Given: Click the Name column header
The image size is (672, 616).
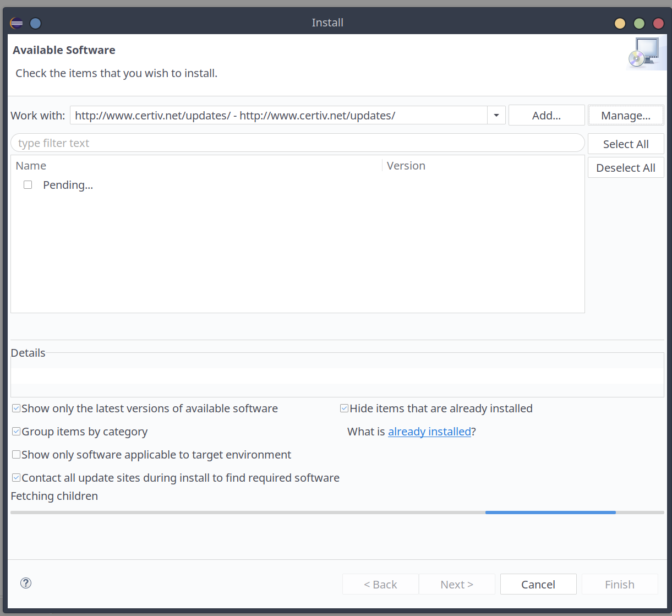Looking at the screenshot, I should [31, 166].
